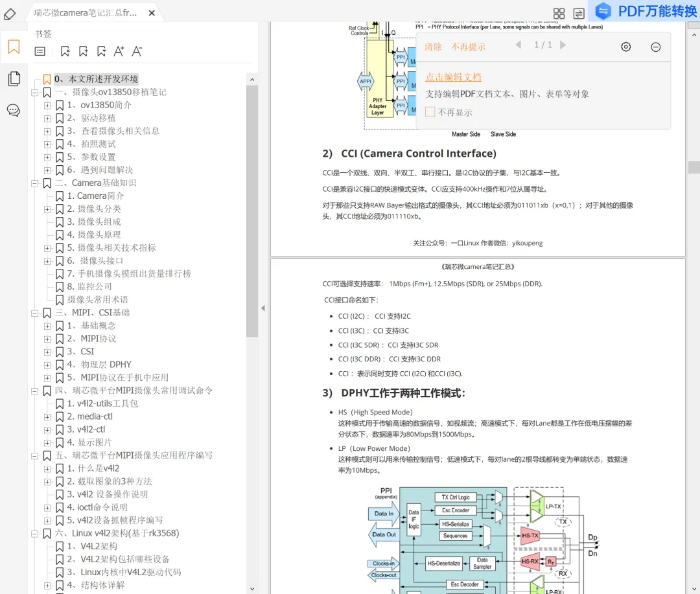The image size is (700, 594).
Task: Select bookmark 4、拍照测试
Action: (91, 144)
